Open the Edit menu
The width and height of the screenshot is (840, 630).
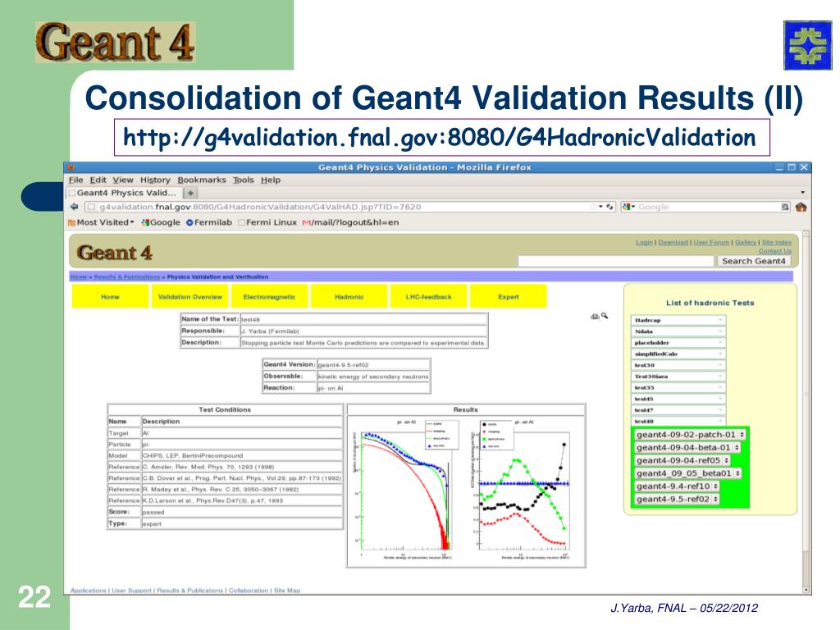pos(98,180)
